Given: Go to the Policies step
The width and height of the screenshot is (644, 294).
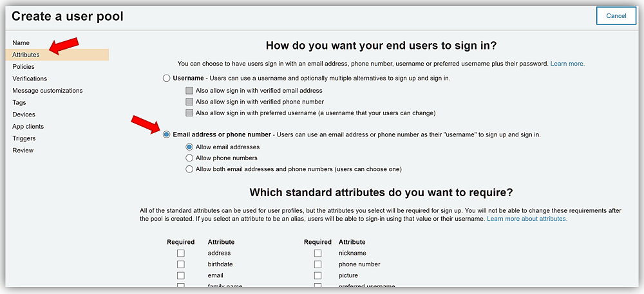Looking at the screenshot, I should [x=23, y=67].
